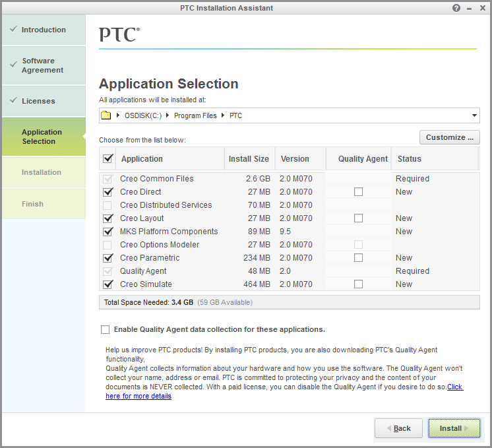Click the Customize button
Image resolution: width=492 pixels, height=448 pixels.
[x=450, y=137]
